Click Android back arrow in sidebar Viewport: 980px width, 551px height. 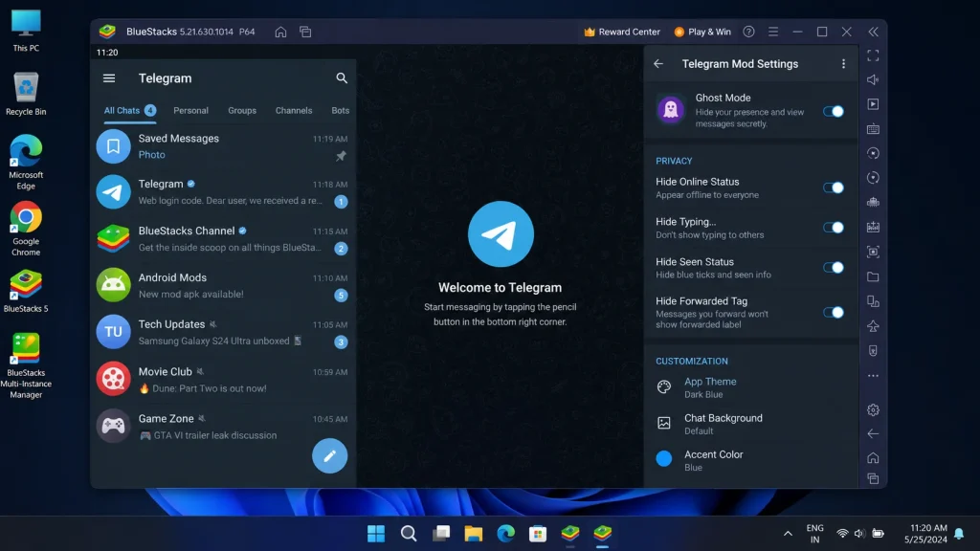click(x=873, y=433)
